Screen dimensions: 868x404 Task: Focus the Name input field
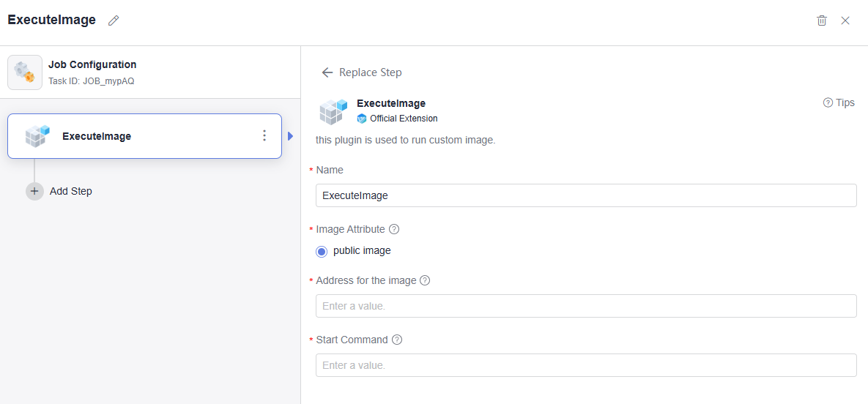coord(586,195)
